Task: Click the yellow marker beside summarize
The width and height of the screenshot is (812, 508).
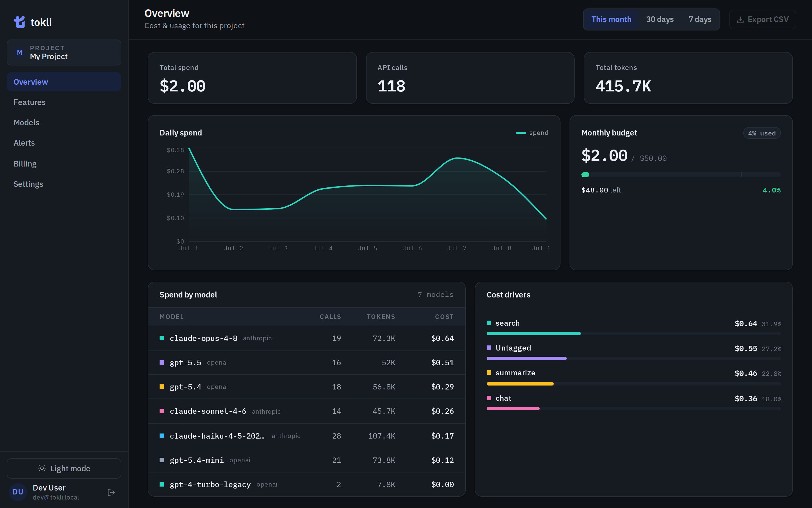Action: (x=489, y=373)
